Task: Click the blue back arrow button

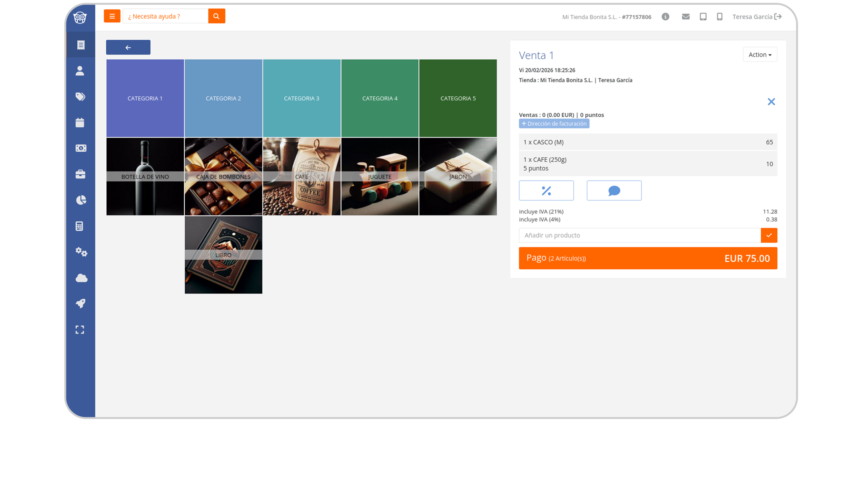Action: (x=128, y=47)
